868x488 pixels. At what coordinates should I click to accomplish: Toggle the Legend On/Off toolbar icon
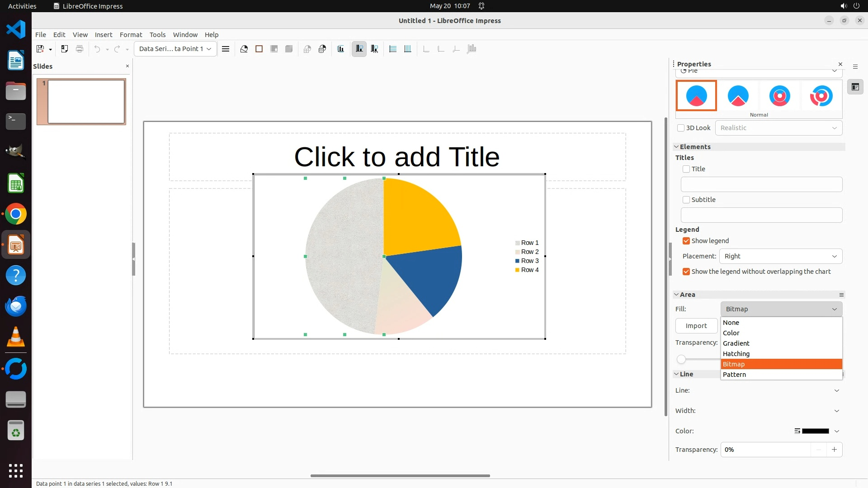pyautogui.click(x=359, y=49)
